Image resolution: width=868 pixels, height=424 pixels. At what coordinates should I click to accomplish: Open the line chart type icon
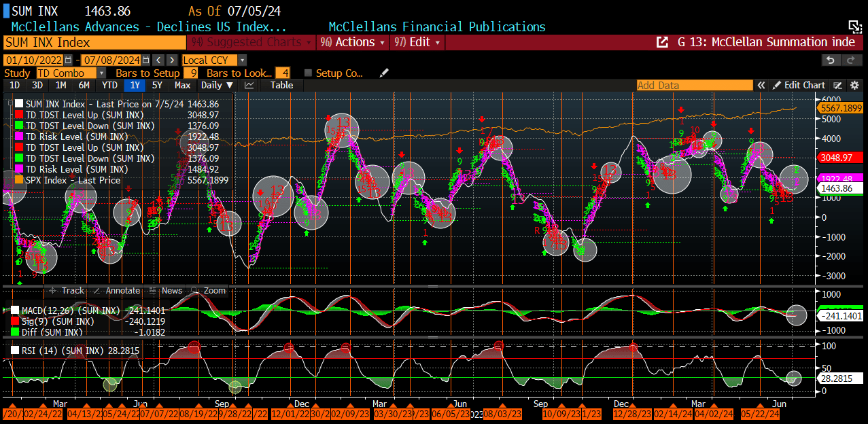[x=249, y=86]
